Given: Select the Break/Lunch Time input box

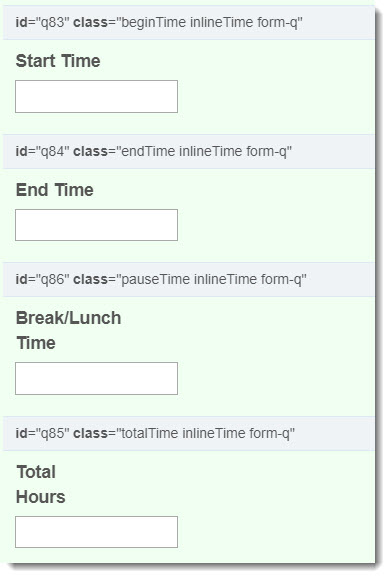Looking at the screenshot, I should point(96,379).
